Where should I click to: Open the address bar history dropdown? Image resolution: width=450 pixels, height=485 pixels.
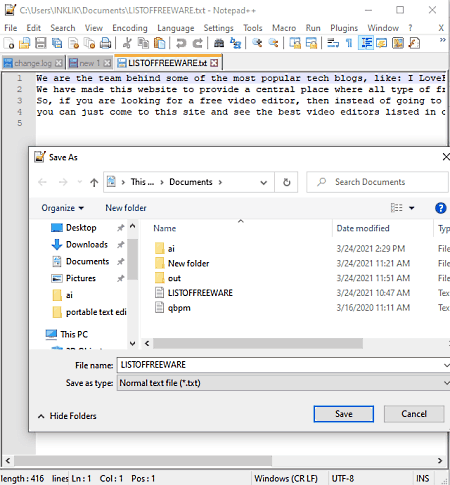point(263,182)
